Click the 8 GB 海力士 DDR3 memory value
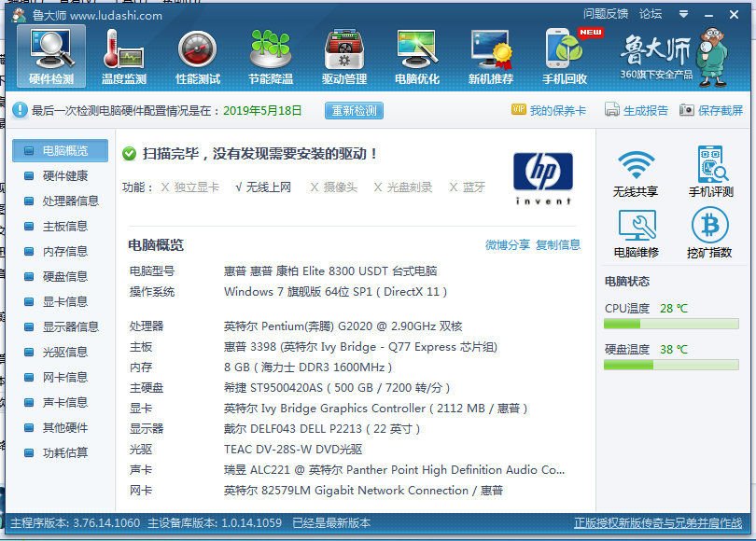 pos(308,368)
